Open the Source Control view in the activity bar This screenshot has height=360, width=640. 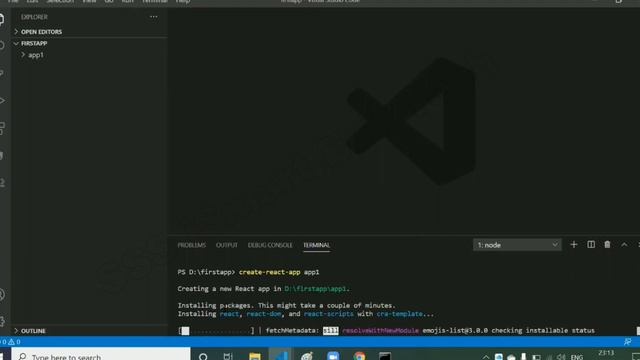point(2,73)
